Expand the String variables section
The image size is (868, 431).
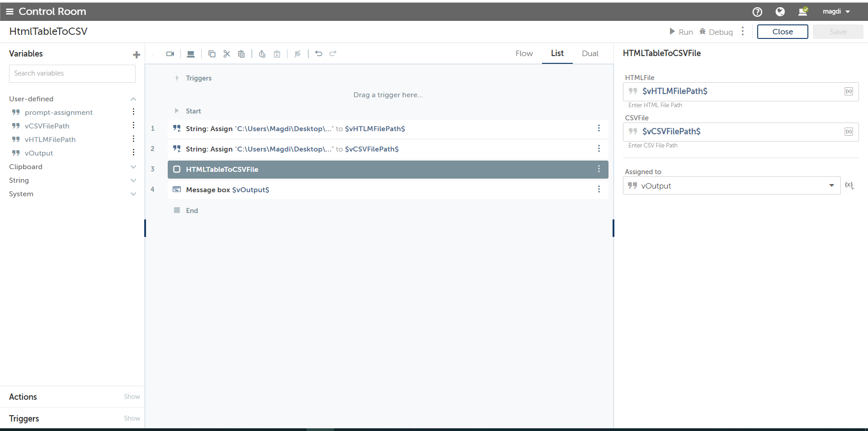coord(133,180)
